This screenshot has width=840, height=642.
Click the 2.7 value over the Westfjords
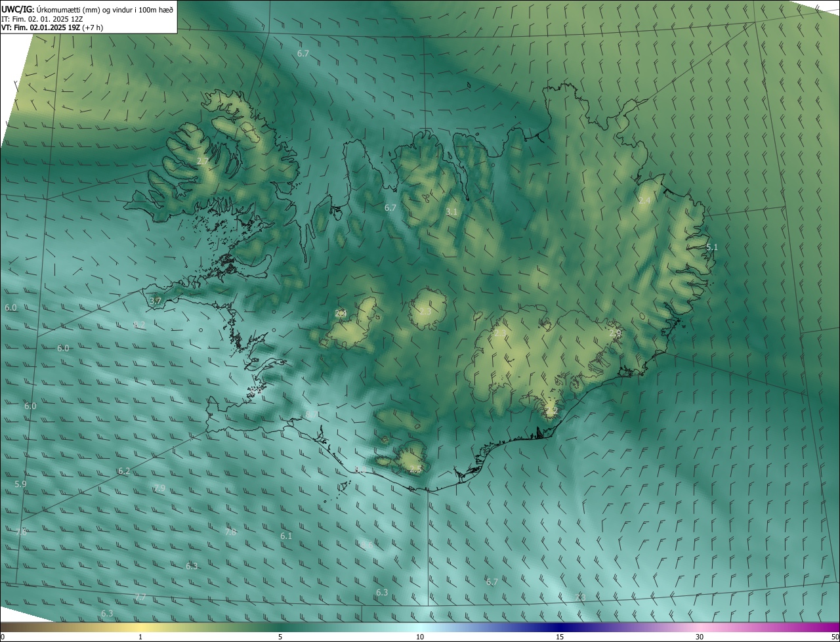pyautogui.click(x=202, y=161)
